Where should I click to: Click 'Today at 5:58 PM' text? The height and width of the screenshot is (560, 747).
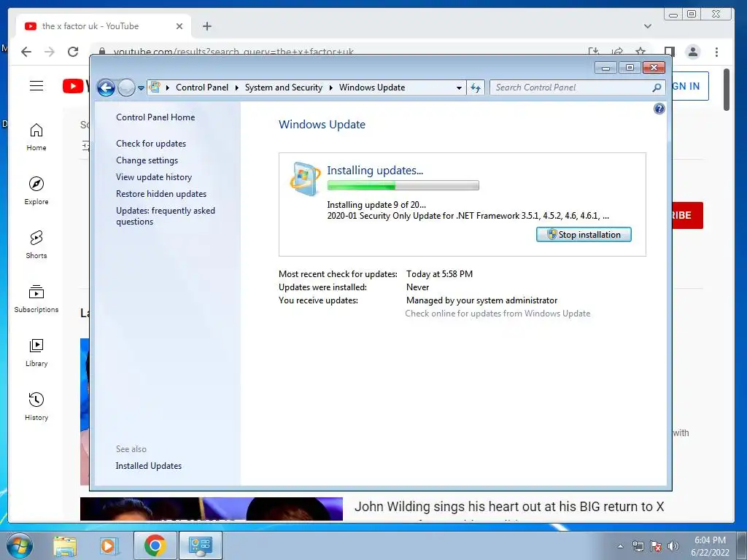point(439,274)
